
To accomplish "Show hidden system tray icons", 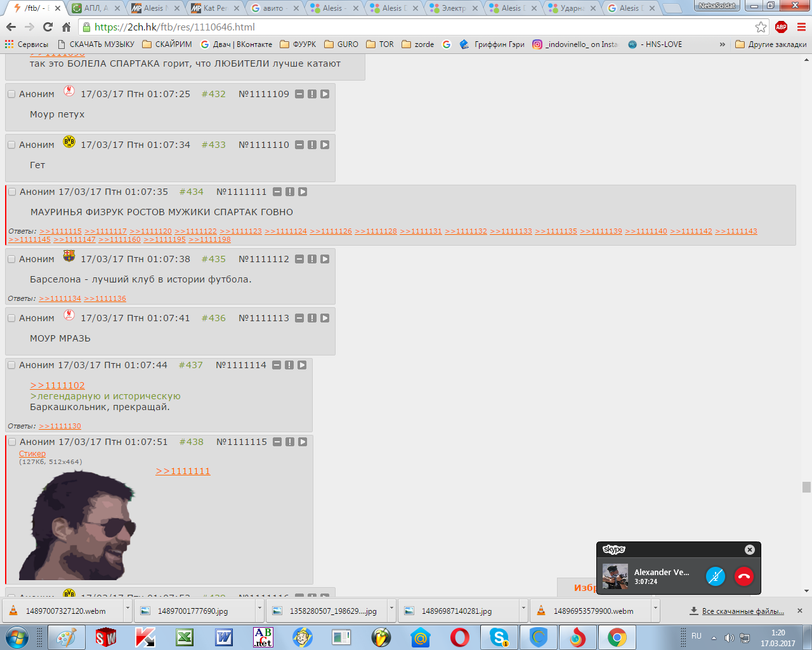I will [x=714, y=637].
